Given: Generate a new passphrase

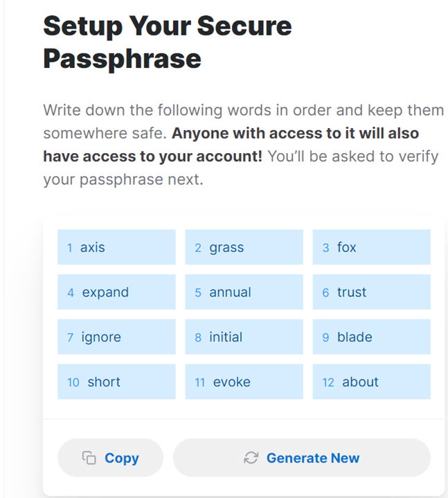Looking at the screenshot, I should (x=302, y=458).
